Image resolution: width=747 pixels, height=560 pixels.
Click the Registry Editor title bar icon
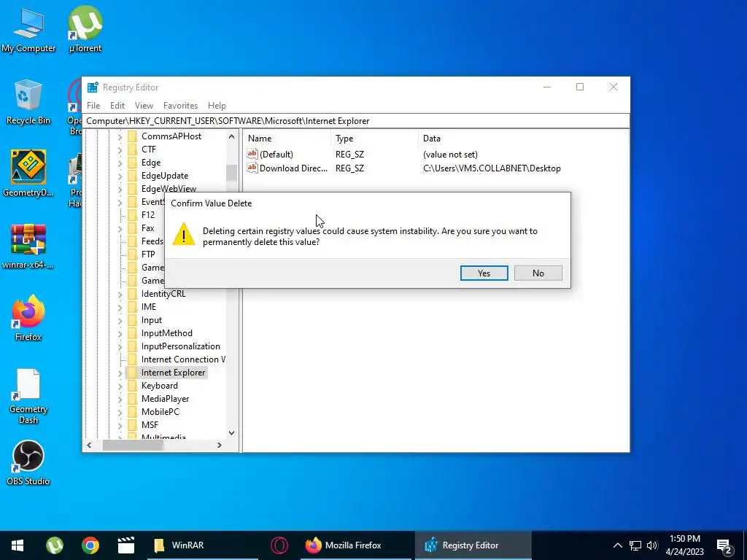pyautogui.click(x=93, y=87)
